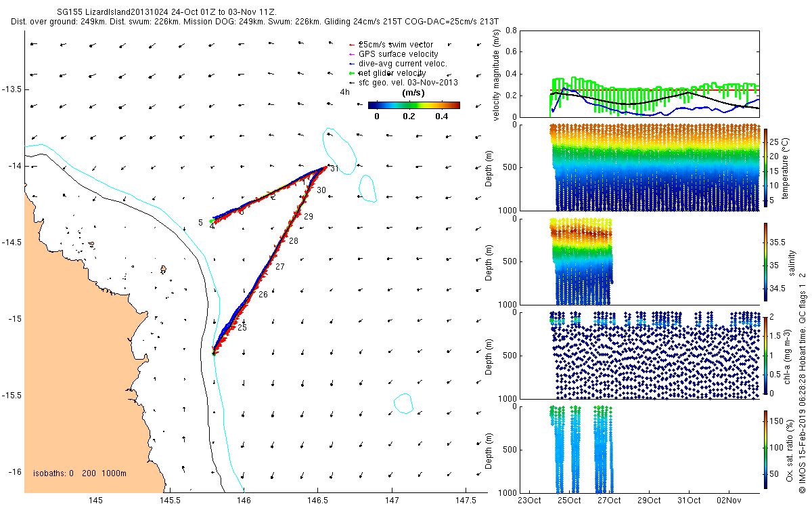This screenshot has height=508, width=812.
Task: Click the 31Oct date tick label
Action: [x=689, y=500]
